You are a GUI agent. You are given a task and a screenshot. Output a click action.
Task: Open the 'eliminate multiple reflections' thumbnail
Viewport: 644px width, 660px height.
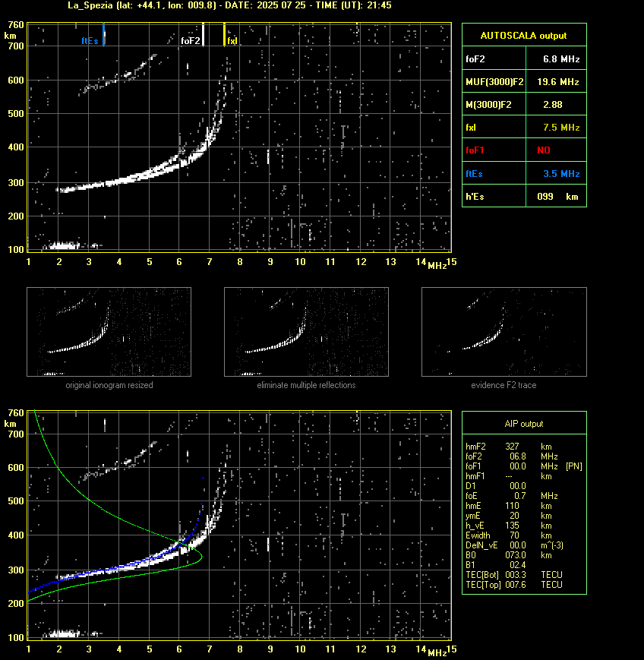[x=306, y=332]
